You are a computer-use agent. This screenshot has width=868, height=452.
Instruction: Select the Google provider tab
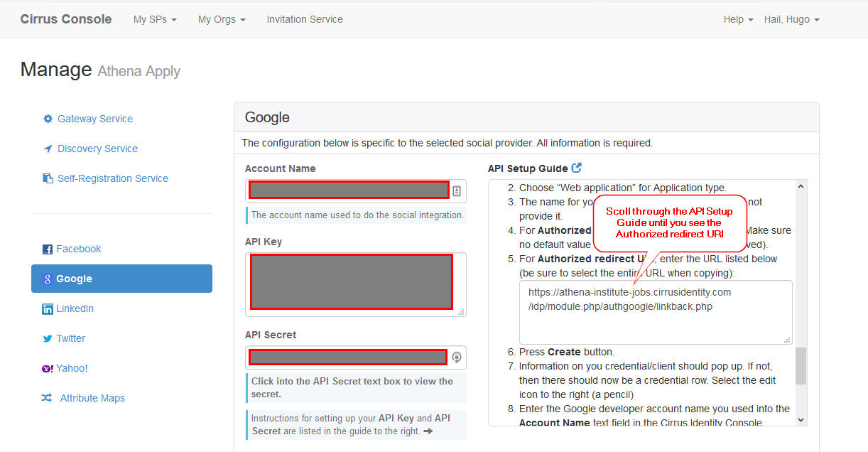pos(121,279)
